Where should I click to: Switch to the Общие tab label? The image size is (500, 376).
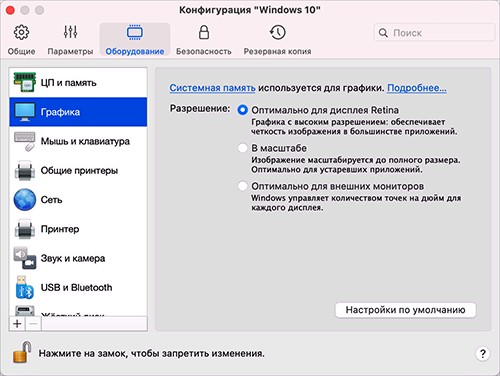pyautogui.click(x=21, y=51)
